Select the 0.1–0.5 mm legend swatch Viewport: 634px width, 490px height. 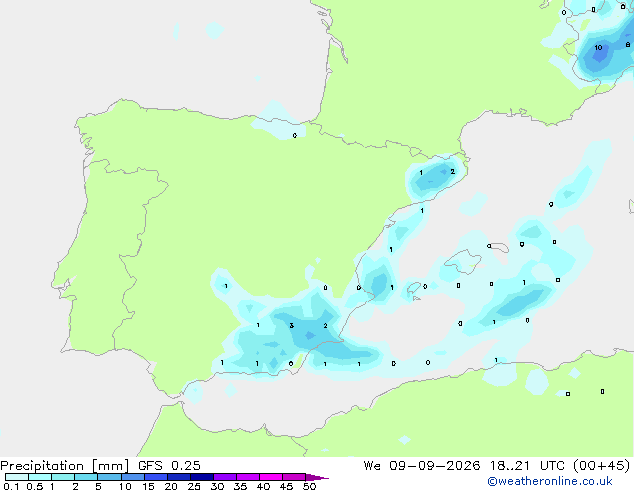click(17, 477)
